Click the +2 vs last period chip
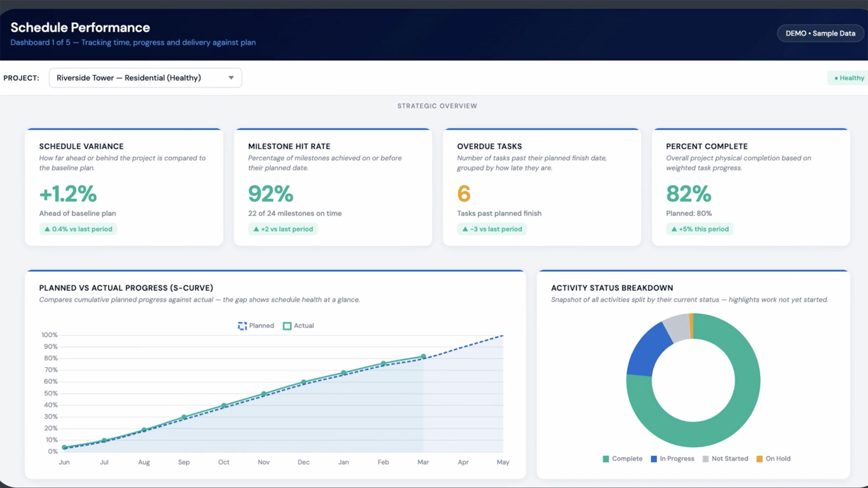Viewport: 868px width, 488px height. (x=283, y=229)
